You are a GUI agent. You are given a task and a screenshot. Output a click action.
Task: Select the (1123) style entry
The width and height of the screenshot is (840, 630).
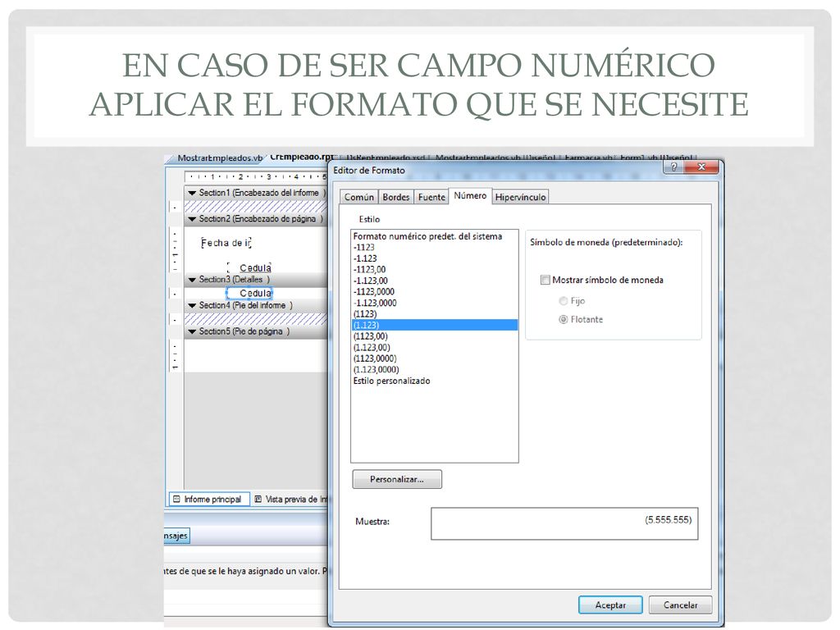435,314
